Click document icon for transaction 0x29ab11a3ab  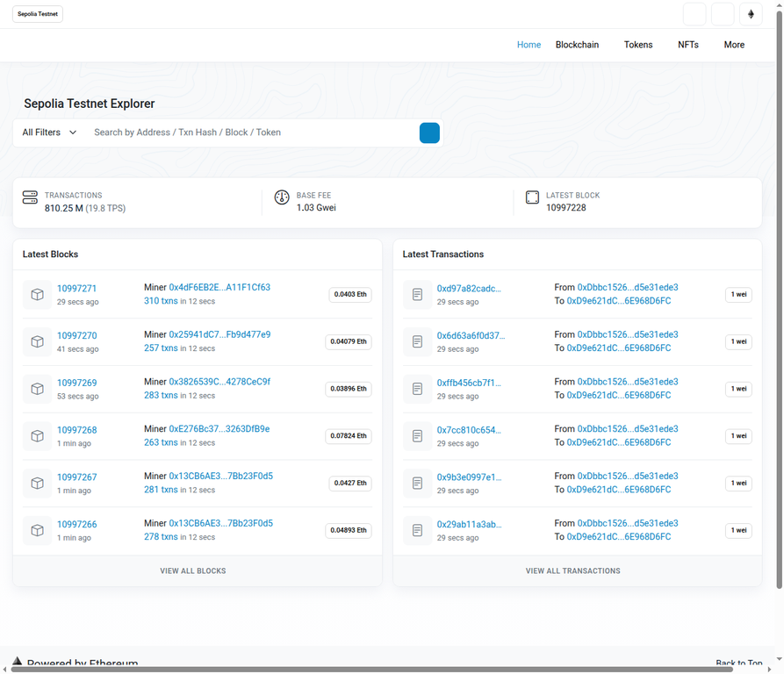click(418, 530)
